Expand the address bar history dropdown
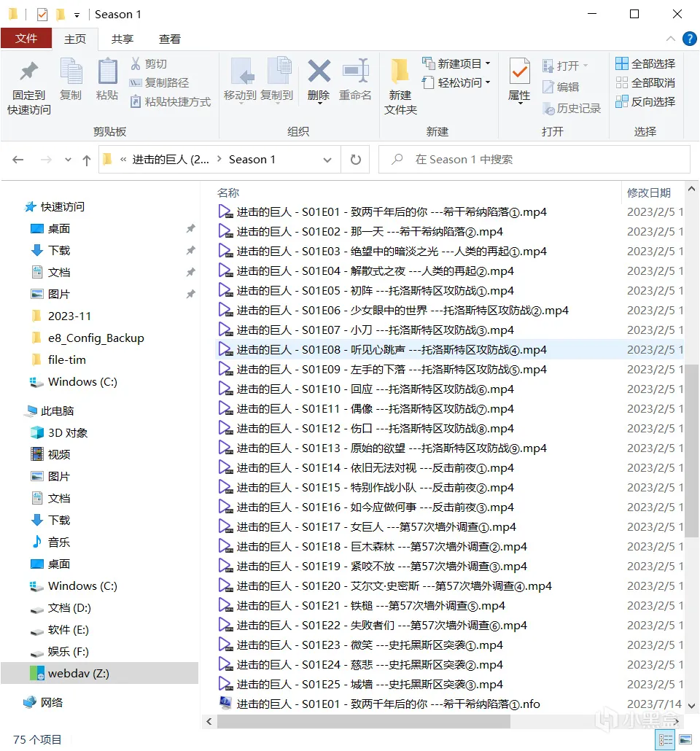Viewport: 700px width, 751px height. pyautogui.click(x=327, y=160)
